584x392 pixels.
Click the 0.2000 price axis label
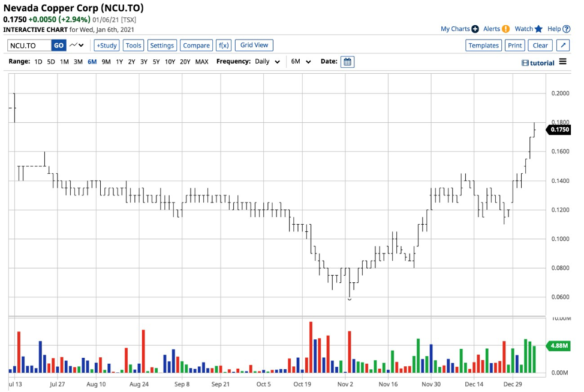tap(560, 93)
